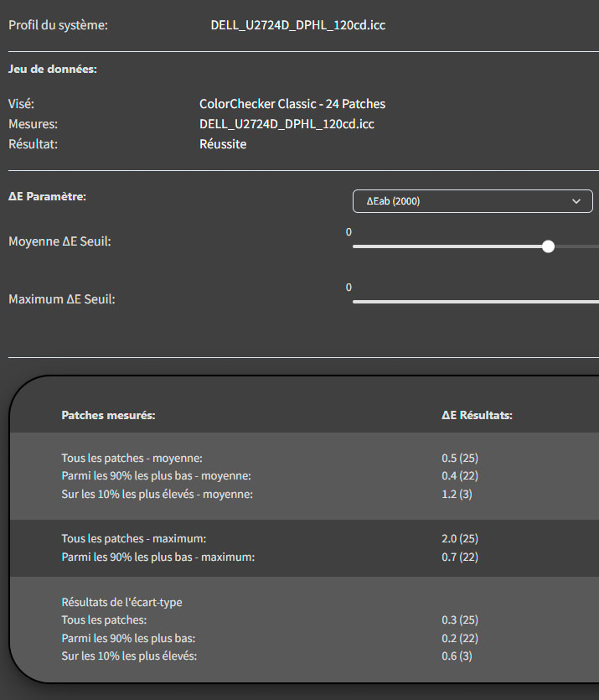
Task: Open the ΔEab (2000) dropdown
Action: tap(472, 201)
